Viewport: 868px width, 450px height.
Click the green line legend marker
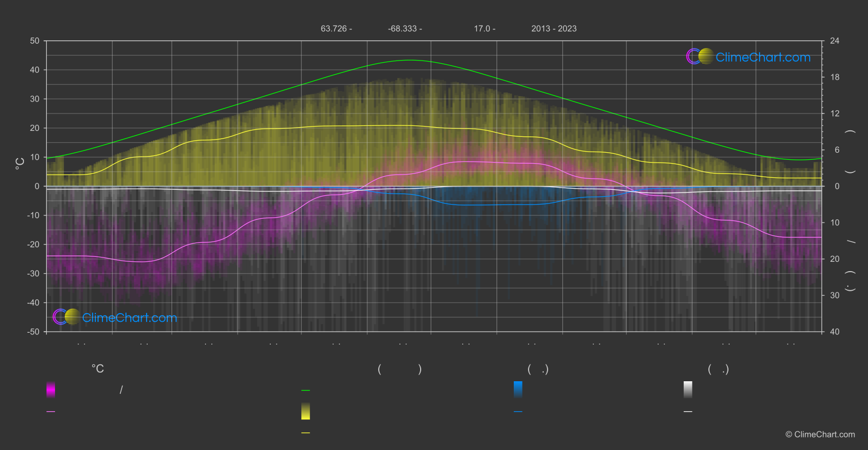coord(306,391)
